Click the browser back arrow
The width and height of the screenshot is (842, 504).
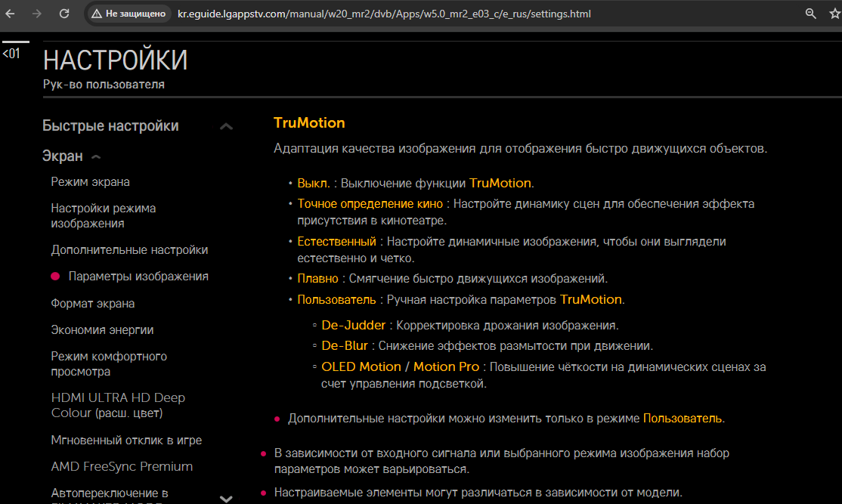pyautogui.click(x=11, y=14)
